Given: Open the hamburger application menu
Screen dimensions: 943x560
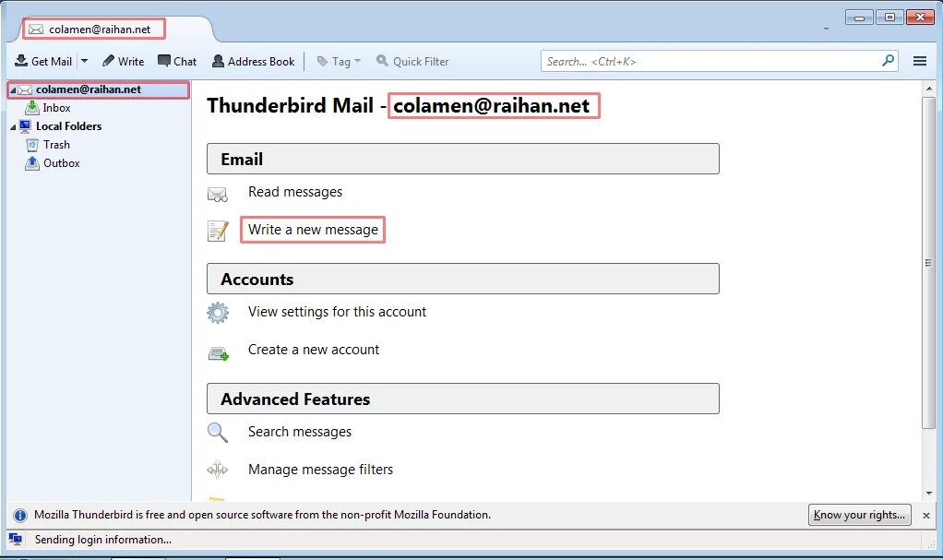Looking at the screenshot, I should click(x=920, y=61).
